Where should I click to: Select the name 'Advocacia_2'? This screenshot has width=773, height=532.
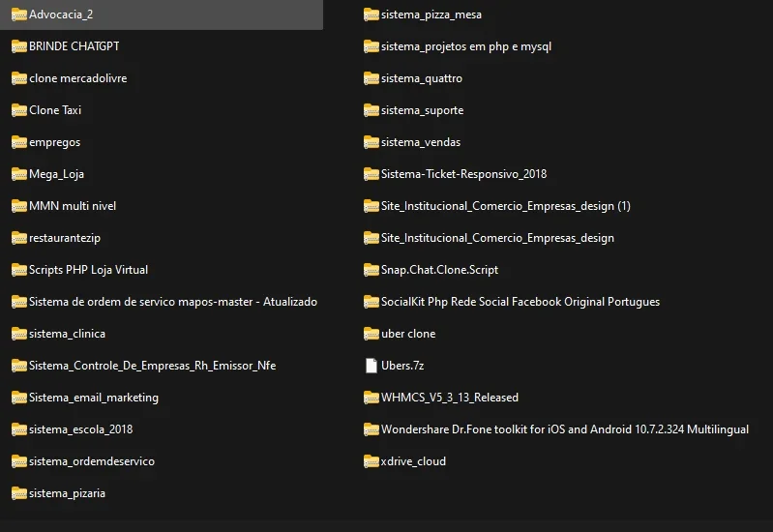[x=61, y=15]
